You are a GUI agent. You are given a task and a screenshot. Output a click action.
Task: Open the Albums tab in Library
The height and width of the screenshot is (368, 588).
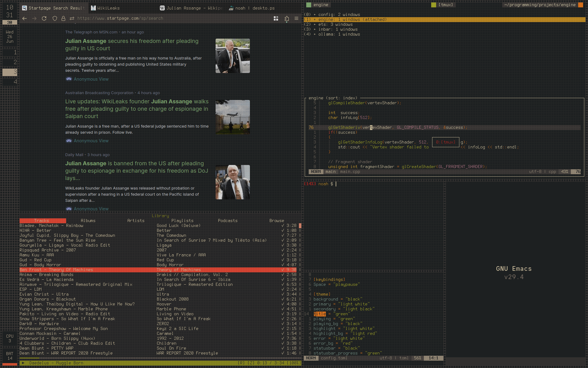(88, 221)
